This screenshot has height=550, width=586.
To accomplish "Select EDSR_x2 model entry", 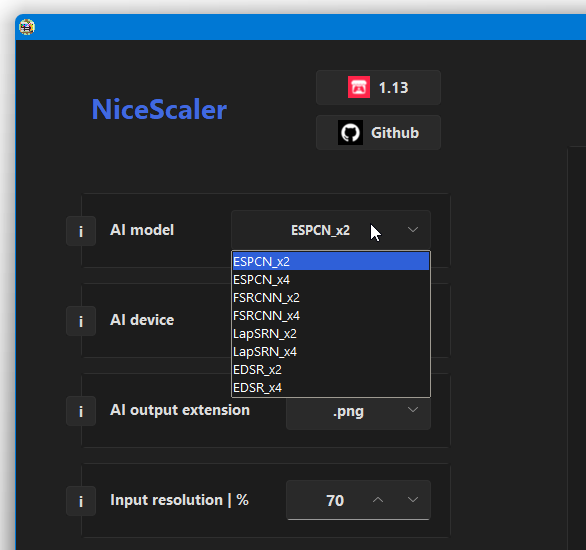I will point(331,370).
